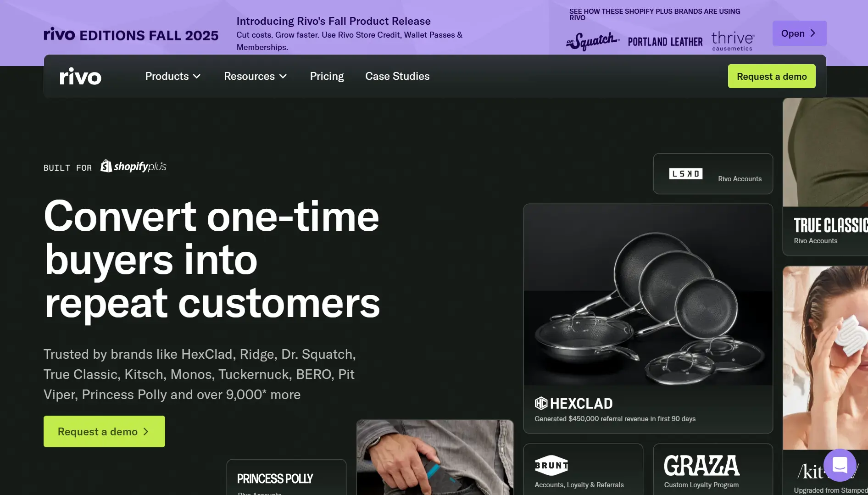Click Request a demo in the navbar

[772, 76]
